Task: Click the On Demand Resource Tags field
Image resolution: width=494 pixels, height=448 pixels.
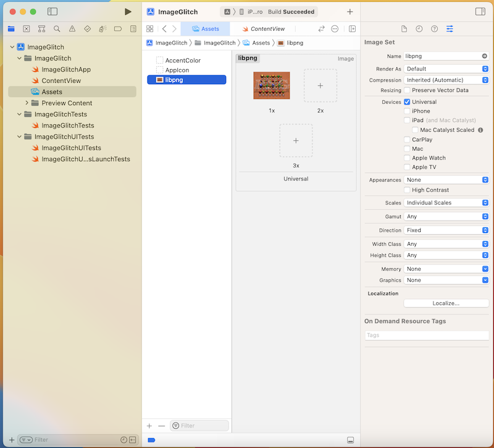Action: tap(427, 336)
